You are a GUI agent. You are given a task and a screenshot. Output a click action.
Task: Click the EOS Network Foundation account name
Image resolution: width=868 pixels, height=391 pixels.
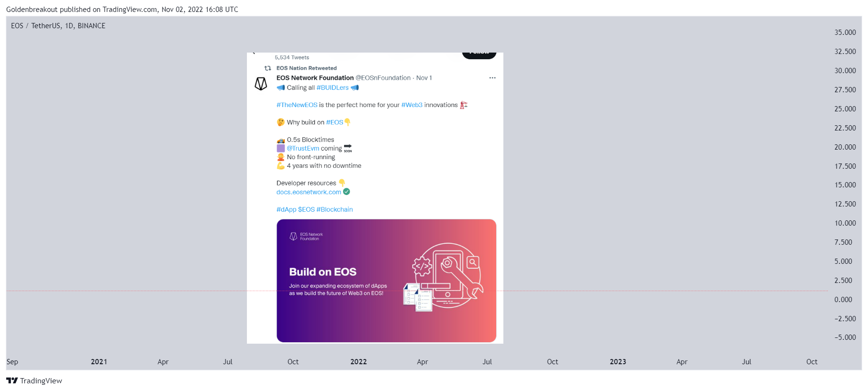[x=315, y=78]
